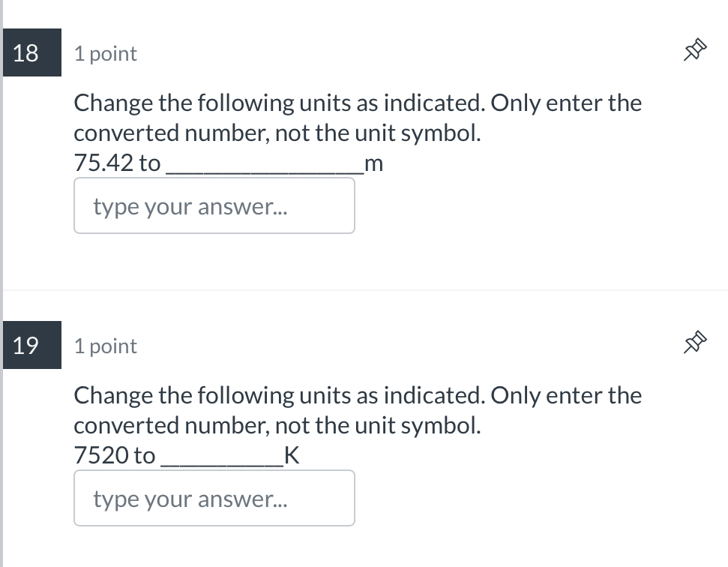Click the '1 point' label on question 18

tap(106, 54)
